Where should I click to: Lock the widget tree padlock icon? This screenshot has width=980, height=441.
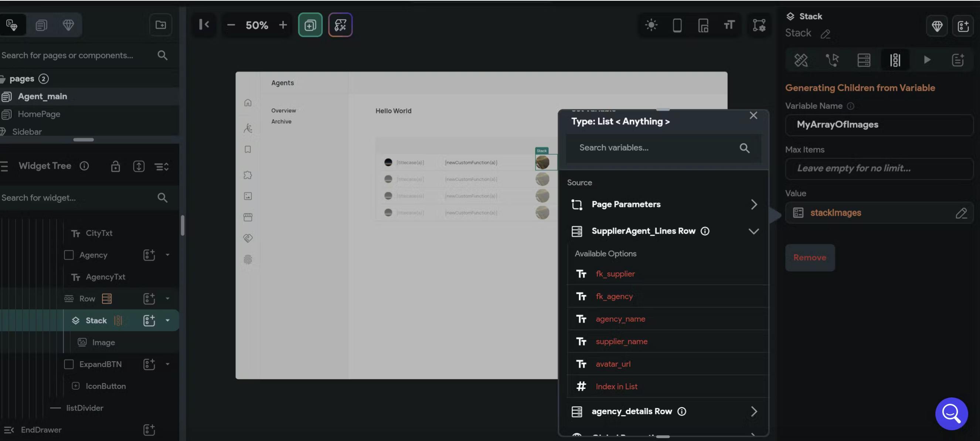[115, 166]
